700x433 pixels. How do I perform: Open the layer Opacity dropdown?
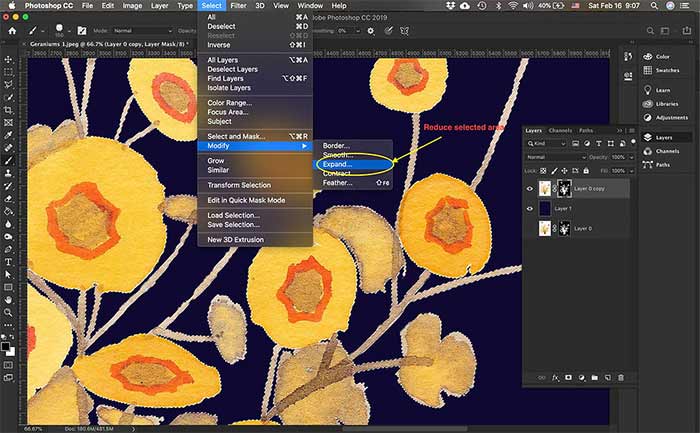coord(630,157)
